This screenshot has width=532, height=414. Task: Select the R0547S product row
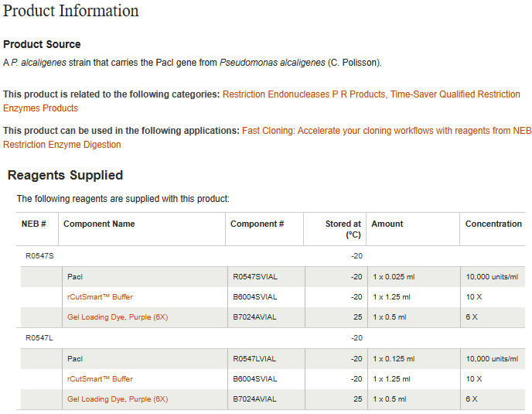271,256
